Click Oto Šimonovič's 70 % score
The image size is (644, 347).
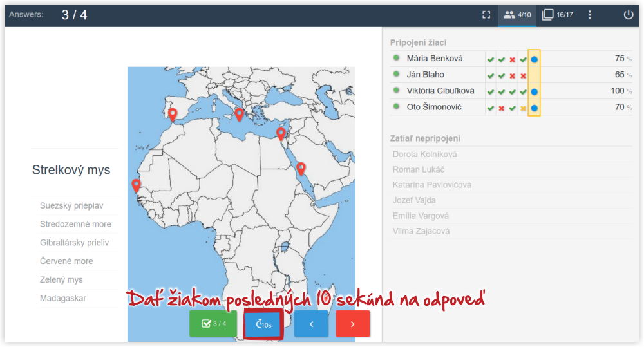(623, 107)
